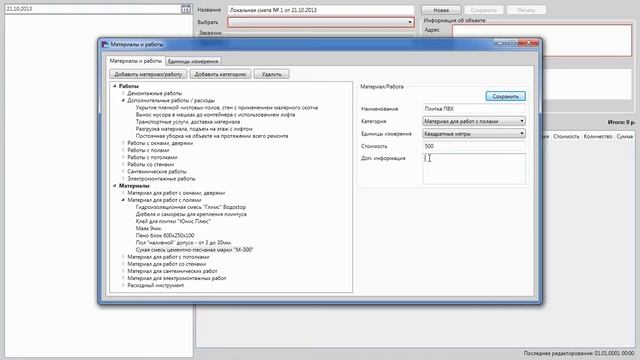Select 'Разгрузка материала, подъем на этаж' item
Screen dimensions: 640x360
pyautogui.click(x=194, y=129)
